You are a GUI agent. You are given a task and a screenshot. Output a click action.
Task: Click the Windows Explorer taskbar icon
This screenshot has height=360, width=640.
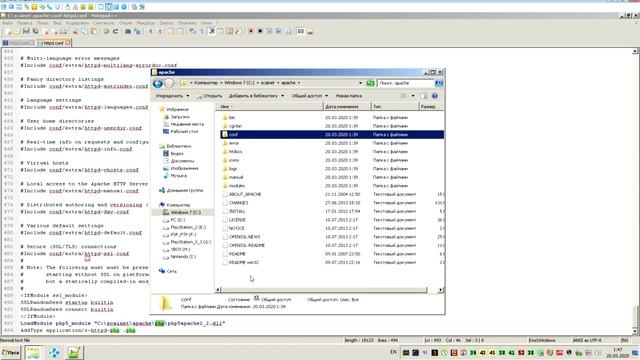click(x=33, y=352)
